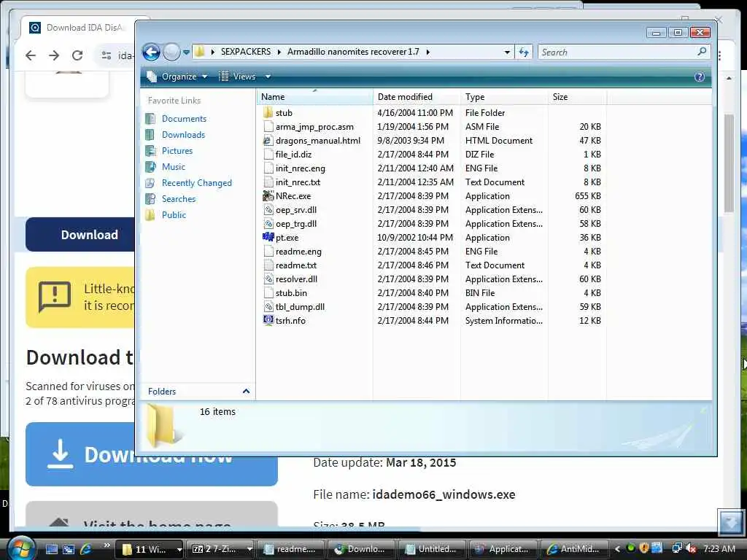Screen dimensions: 747x560
Task: Select readme.eng file
Action: pos(298,252)
